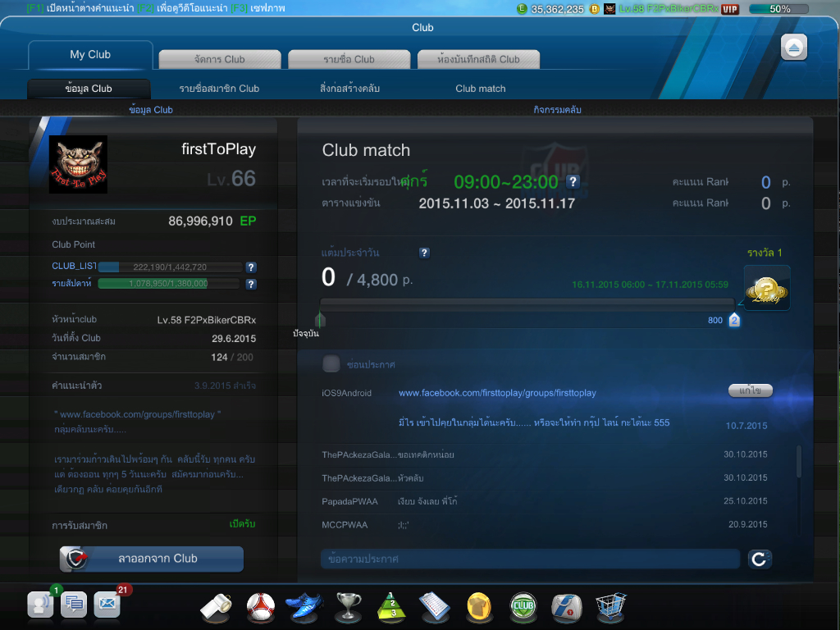Click help icon next to daily points label
This screenshot has width=840, height=630.
coord(424,253)
